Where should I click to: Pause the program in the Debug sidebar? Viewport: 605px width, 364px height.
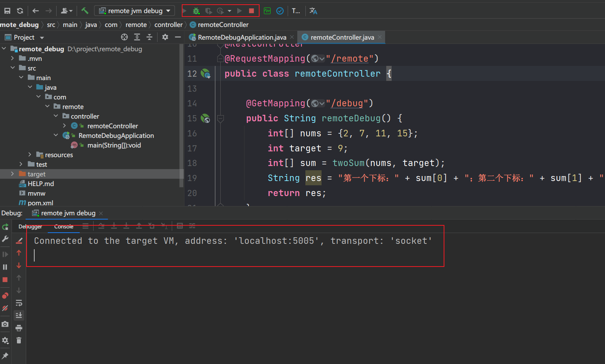[5, 267]
